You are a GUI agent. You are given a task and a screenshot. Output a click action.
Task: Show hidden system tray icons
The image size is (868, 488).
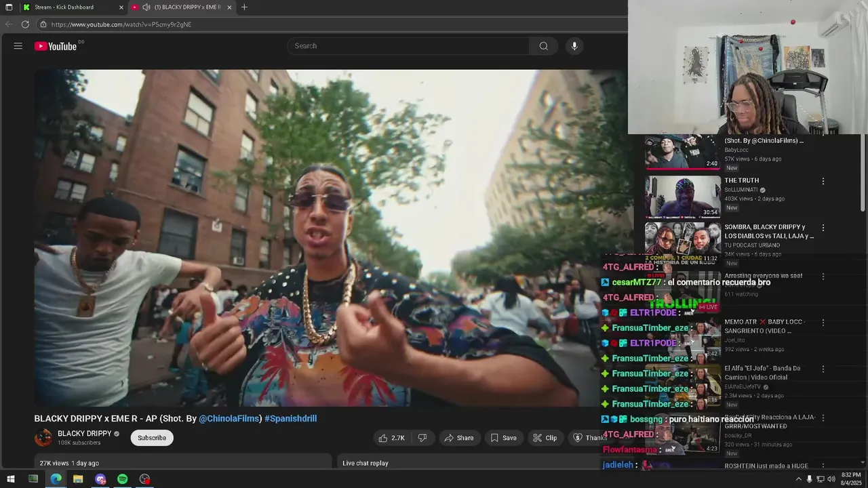click(798, 479)
